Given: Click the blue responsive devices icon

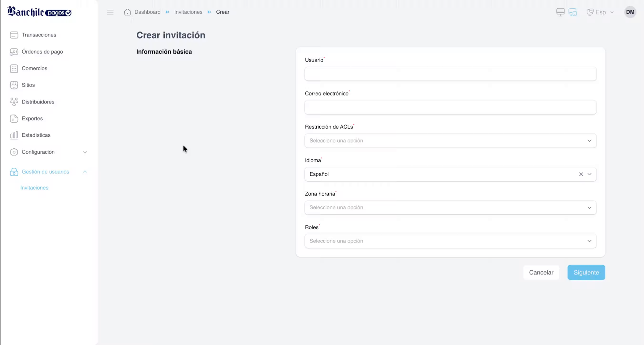Looking at the screenshot, I should pos(573,12).
